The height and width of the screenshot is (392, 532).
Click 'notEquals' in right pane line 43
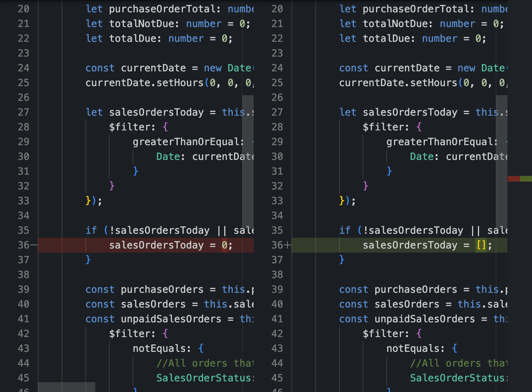click(x=413, y=349)
